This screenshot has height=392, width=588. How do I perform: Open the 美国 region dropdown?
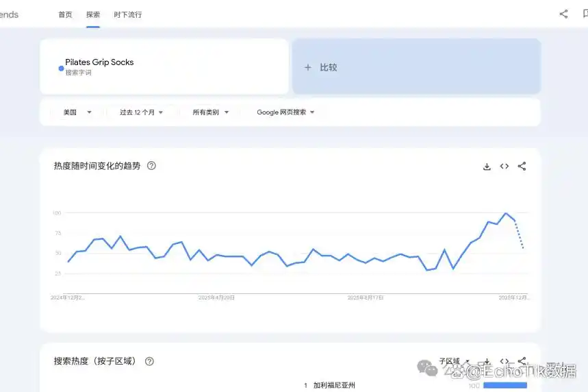pyautogui.click(x=77, y=112)
